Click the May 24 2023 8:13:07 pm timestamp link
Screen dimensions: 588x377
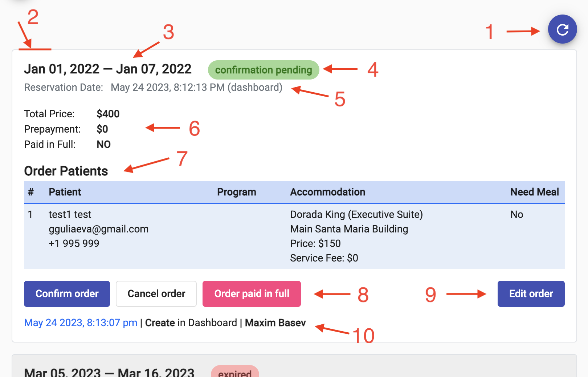point(81,323)
